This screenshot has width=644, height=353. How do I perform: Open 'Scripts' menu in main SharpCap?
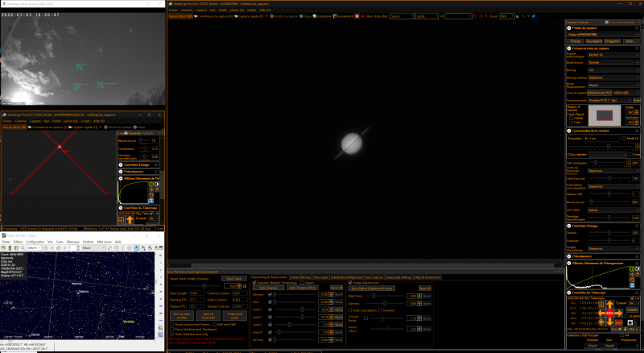pos(251,10)
